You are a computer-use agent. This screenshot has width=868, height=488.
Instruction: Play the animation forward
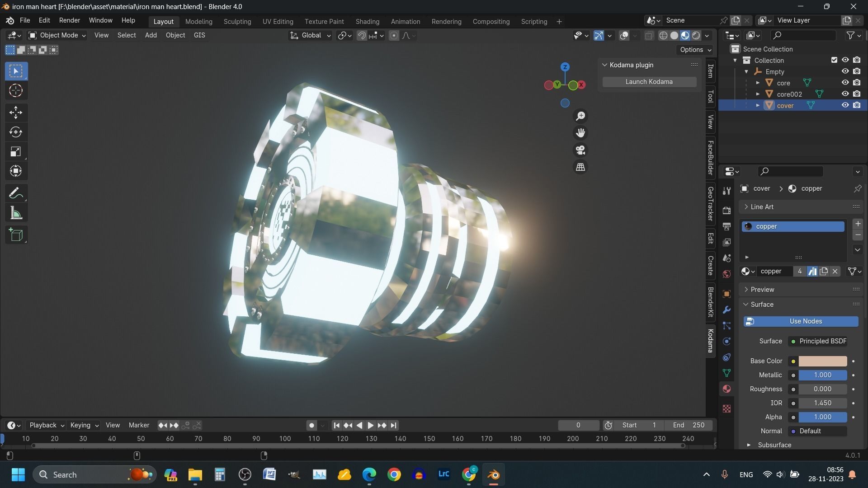point(370,425)
